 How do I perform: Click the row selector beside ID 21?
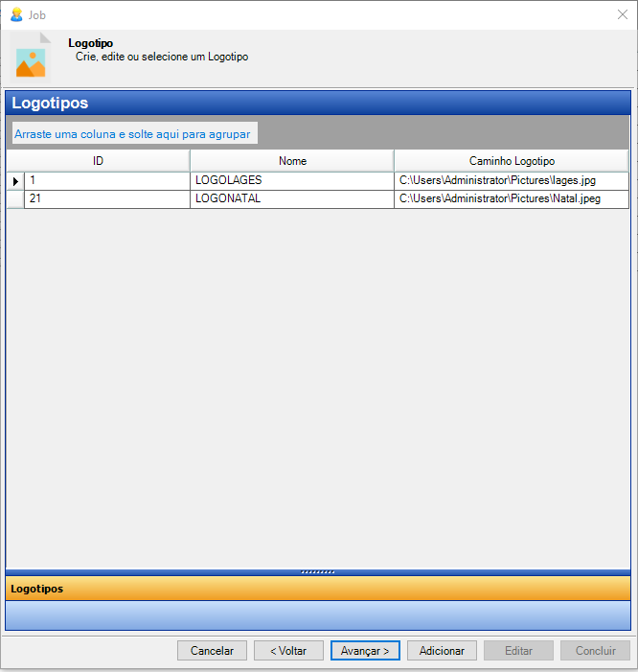15,199
